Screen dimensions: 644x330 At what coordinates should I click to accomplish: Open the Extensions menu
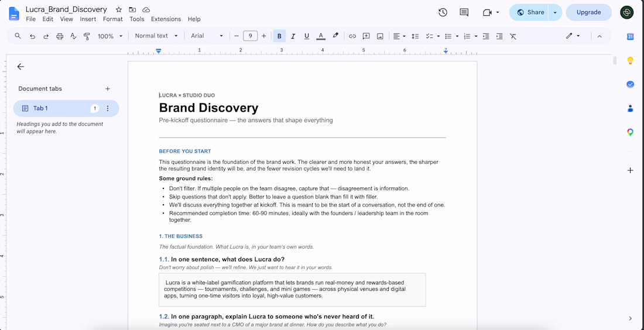pyautogui.click(x=166, y=19)
